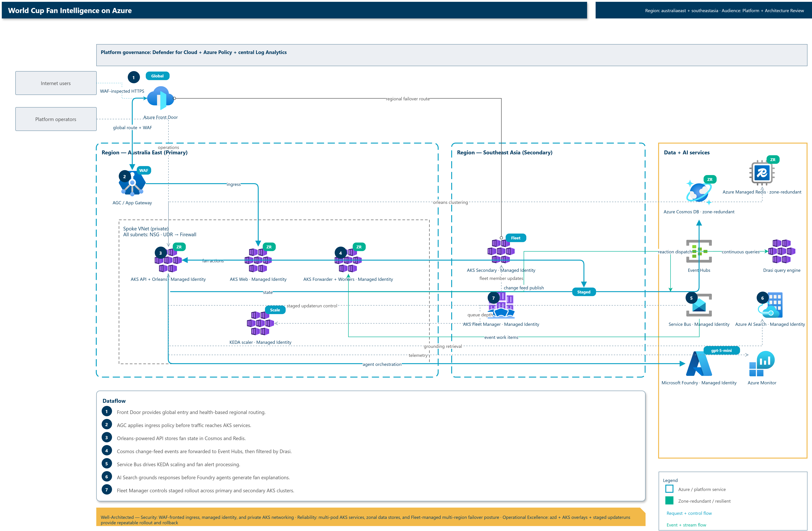
Task: Select the fleet member updates label
Action: pyautogui.click(x=501, y=278)
